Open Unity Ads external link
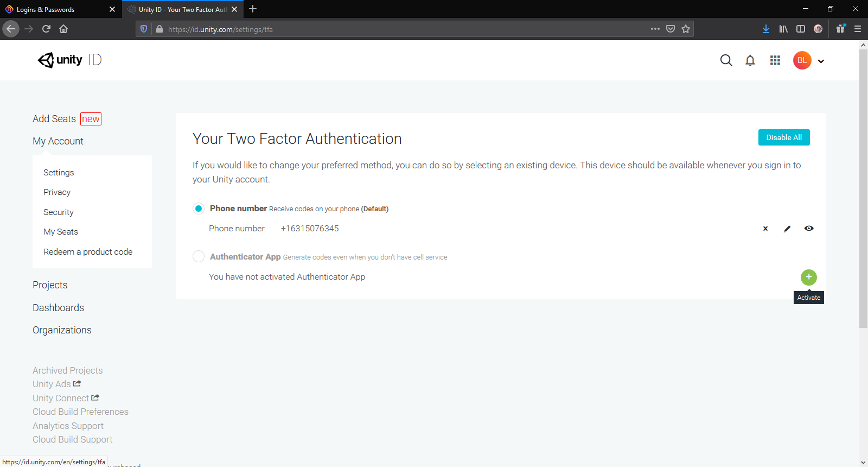 (57, 384)
